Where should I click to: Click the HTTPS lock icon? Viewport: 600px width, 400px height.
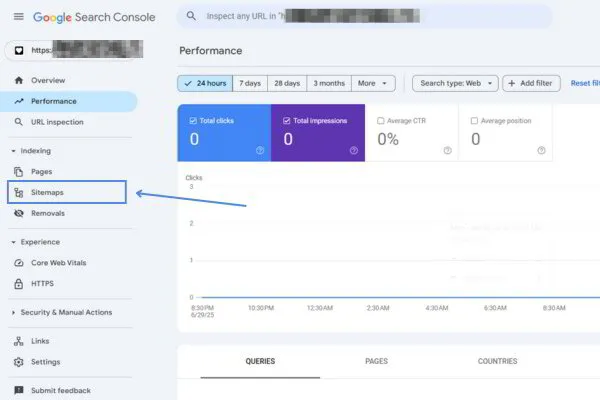click(x=19, y=284)
